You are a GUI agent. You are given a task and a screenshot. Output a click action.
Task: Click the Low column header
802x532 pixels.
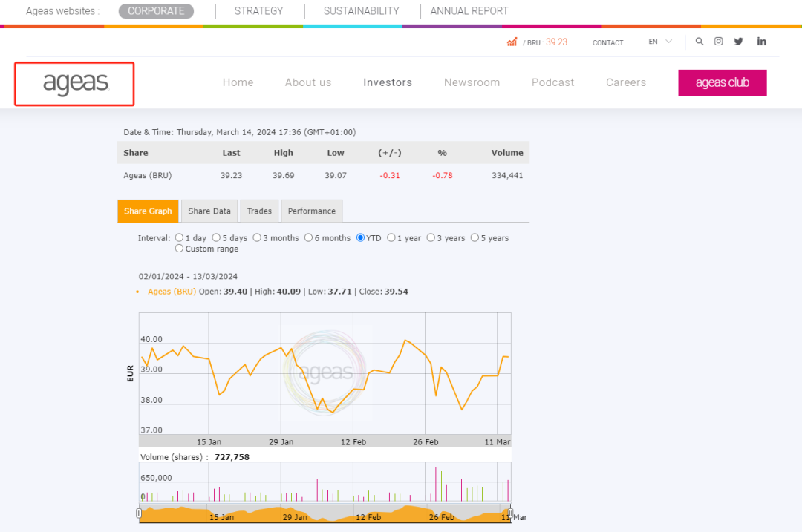pos(336,153)
